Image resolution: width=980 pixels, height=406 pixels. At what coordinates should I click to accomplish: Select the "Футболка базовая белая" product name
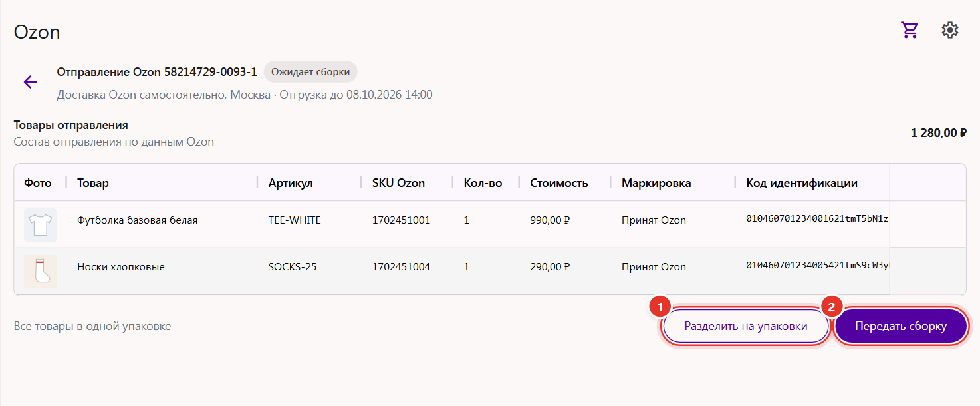(x=138, y=220)
